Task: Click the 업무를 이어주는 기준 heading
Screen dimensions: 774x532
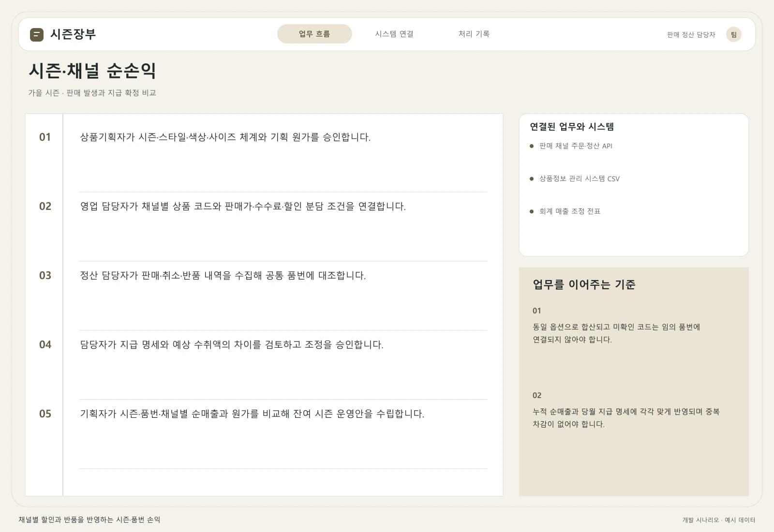Action: (x=584, y=284)
